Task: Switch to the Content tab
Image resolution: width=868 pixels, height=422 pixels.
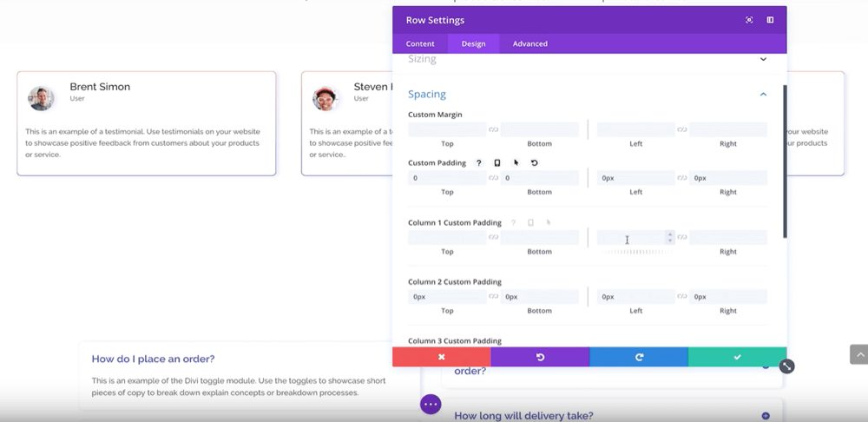Action: click(420, 43)
